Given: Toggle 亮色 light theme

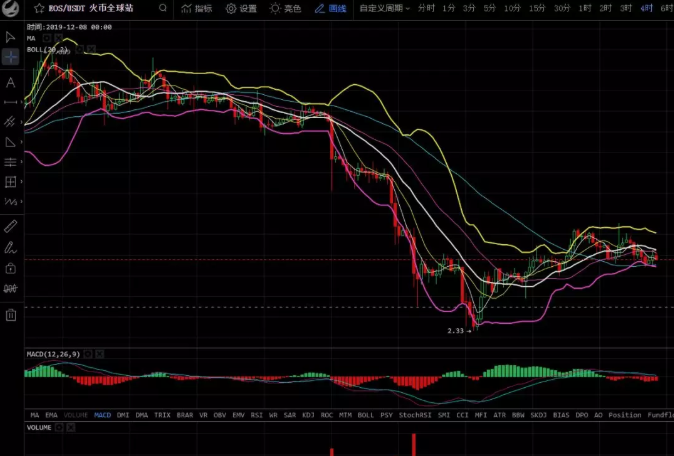Looking at the screenshot, I should (285, 8).
